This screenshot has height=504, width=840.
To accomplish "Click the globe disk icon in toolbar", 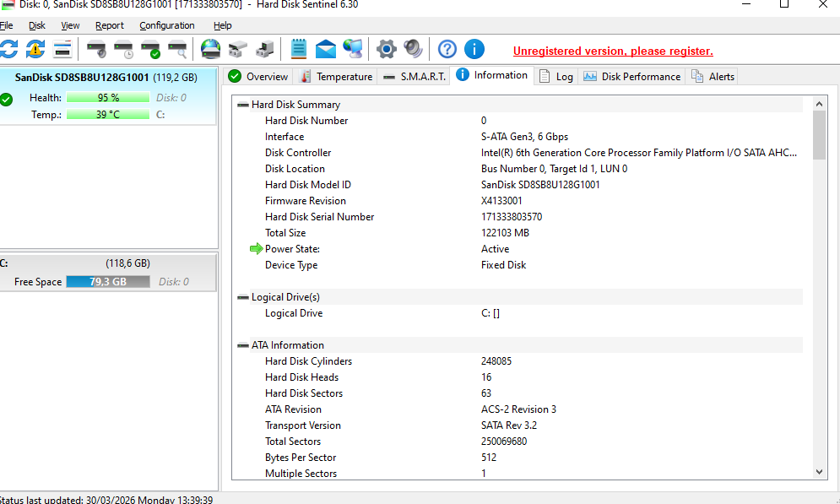I will [x=210, y=49].
